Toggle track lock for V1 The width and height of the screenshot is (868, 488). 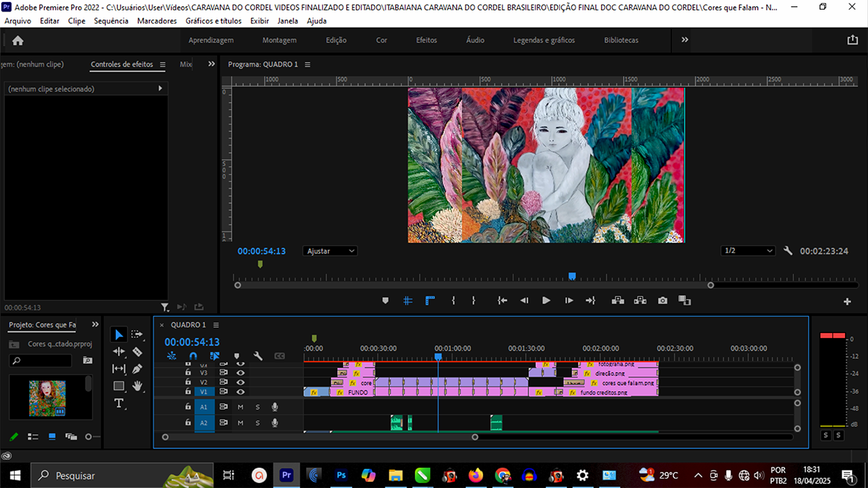pyautogui.click(x=188, y=392)
